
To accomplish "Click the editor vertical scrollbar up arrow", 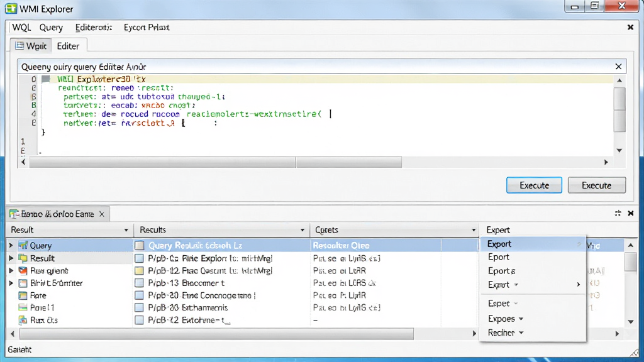I will point(619,80).
